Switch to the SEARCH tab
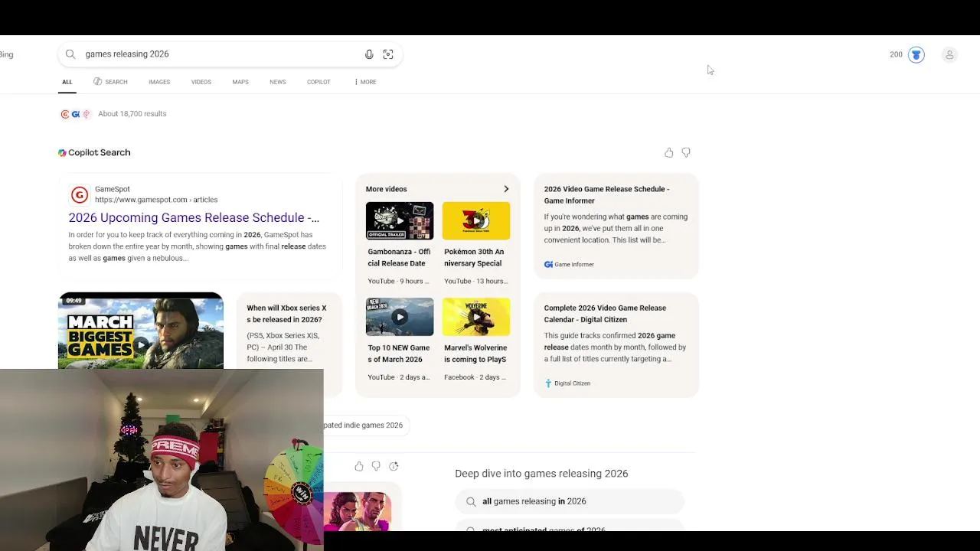This screenshot has width=980, height=551. tap(110, 82)
